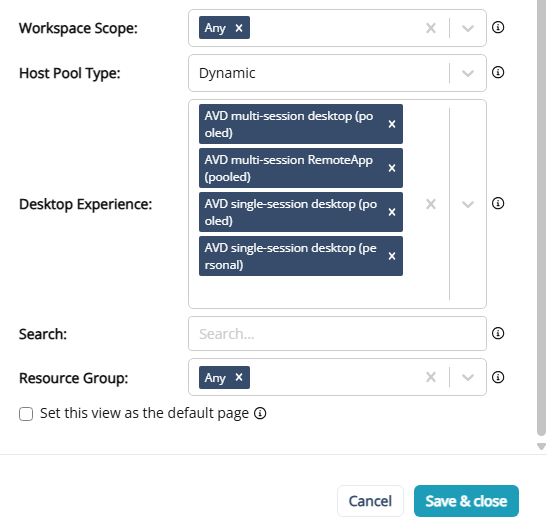Open info tooltip for Workspace Scope
Image resolution: width=547 pixels, height=521 pixels.
[x=497, y=27]
